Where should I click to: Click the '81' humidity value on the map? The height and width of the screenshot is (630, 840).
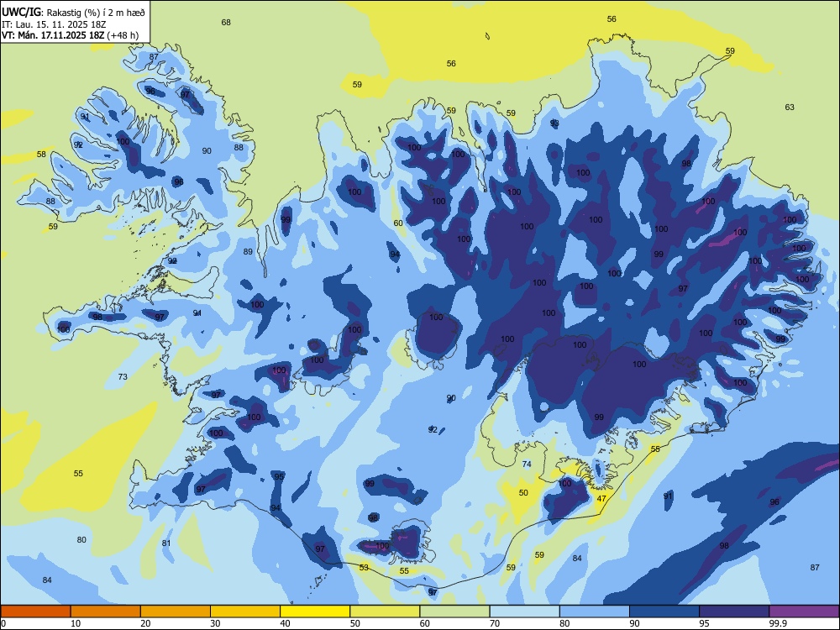166,543
